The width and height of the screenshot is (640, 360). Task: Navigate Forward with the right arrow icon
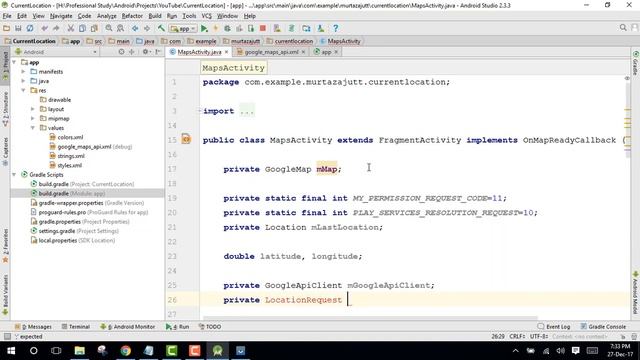[x=147, y=28]
